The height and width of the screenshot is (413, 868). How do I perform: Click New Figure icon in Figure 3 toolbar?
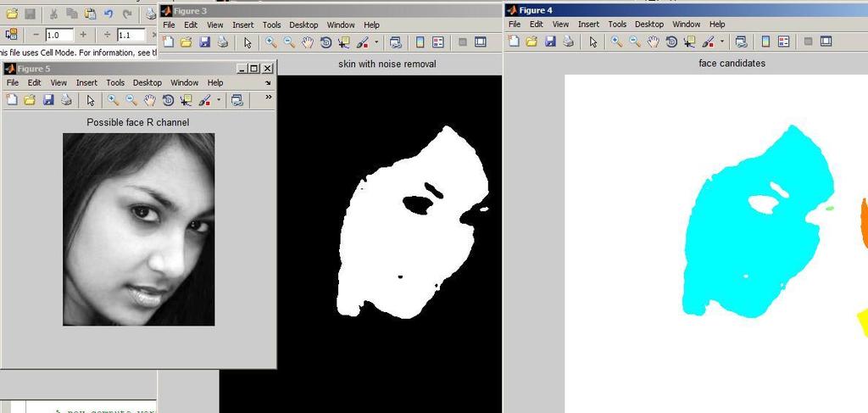coord(168,42)
